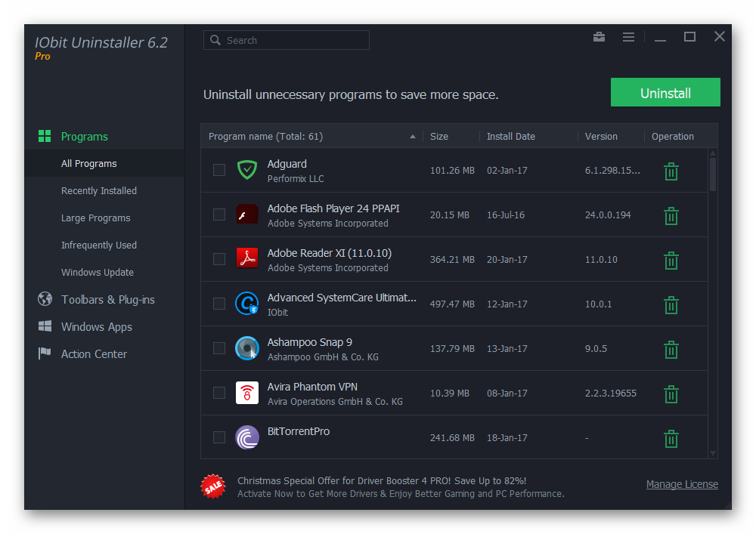
Task: Click in the Search field
Action: point(287,40)
